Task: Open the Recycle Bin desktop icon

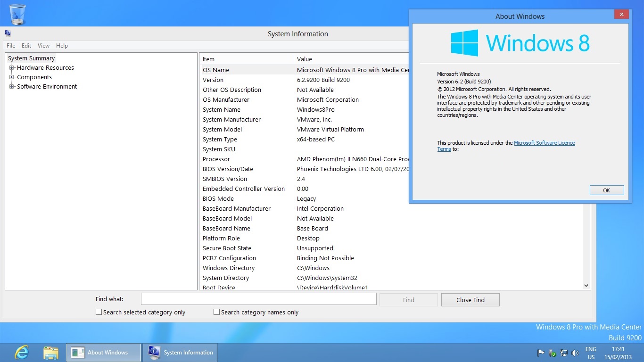Action: 17,14
